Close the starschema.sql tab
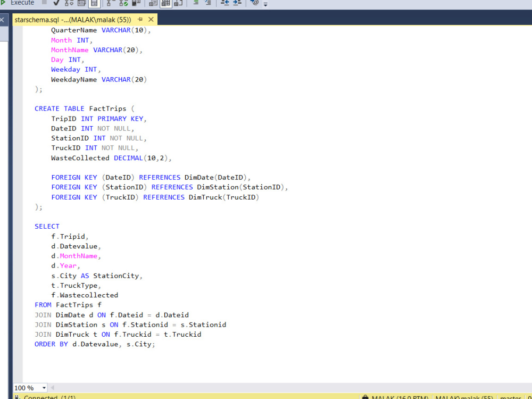The image size is (532, 399). click(x=151, y=19)
